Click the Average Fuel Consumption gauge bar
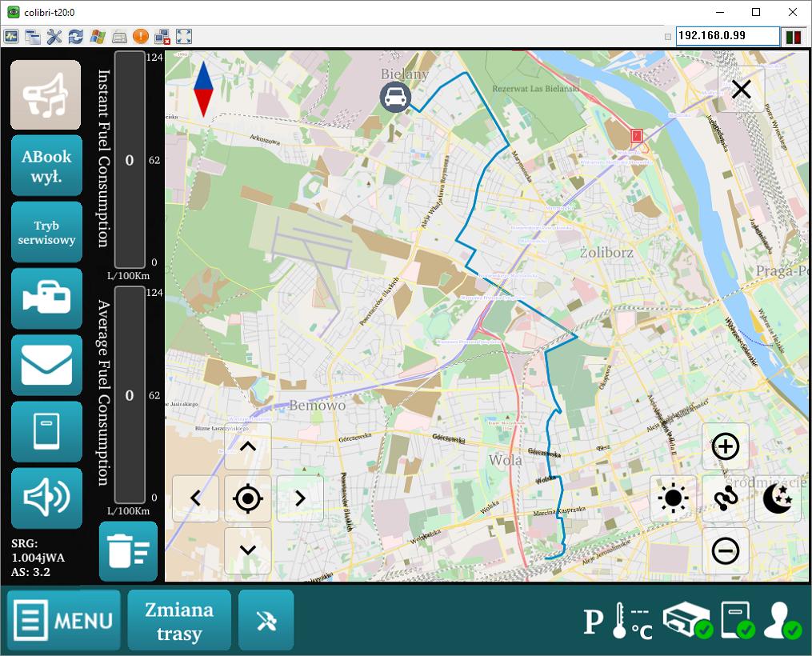Viewport: 812px width, 656px height. coord(130,395)
